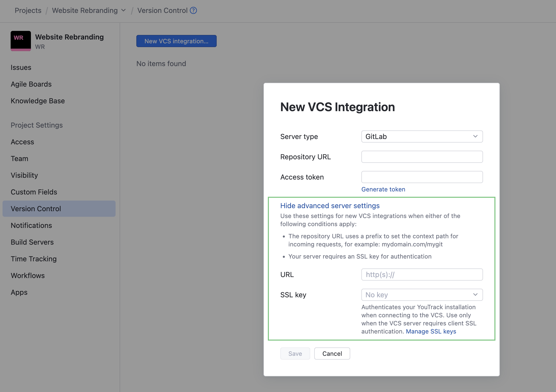Click the Access token input field

421,177
